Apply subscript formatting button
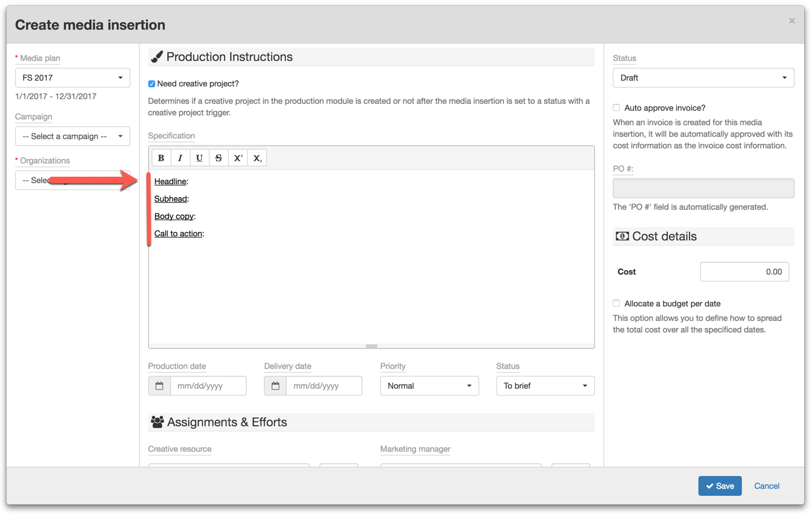 point(257,158)
